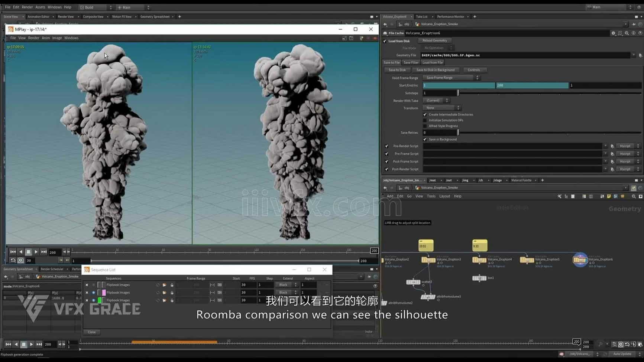Toggle MPlay realtime clock icon
Image resolution: width=644 pixels, height=362 pixels.
[21, 260]
